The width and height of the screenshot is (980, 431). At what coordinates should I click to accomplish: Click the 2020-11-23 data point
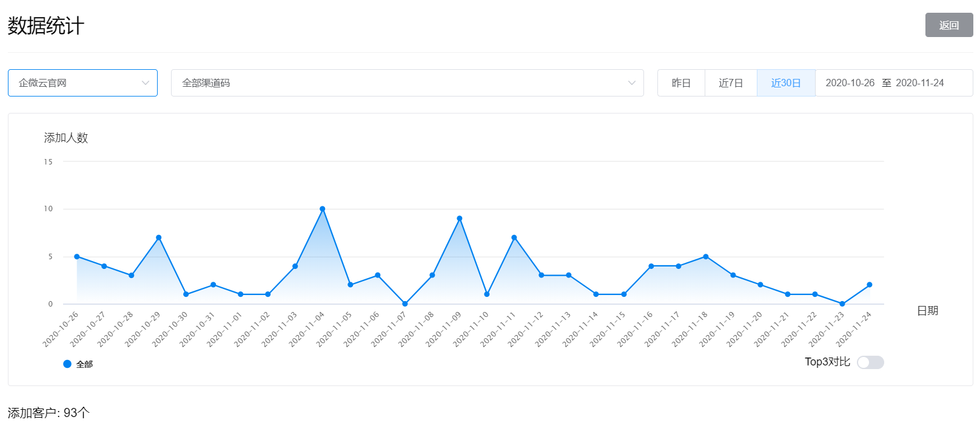click(x=842, y=304)
